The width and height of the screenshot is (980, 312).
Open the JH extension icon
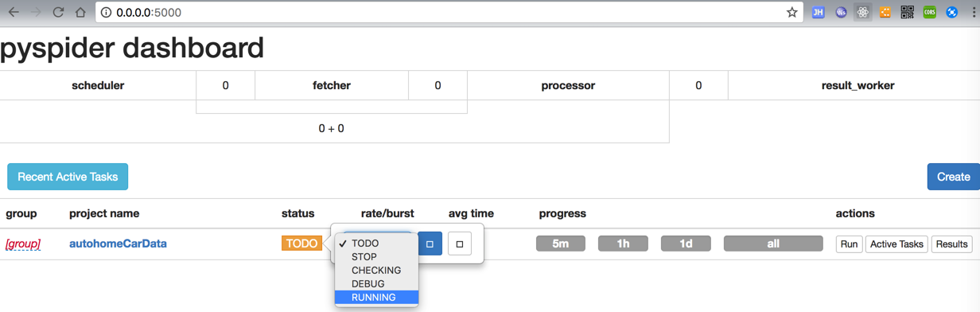[x=818, y=13]
